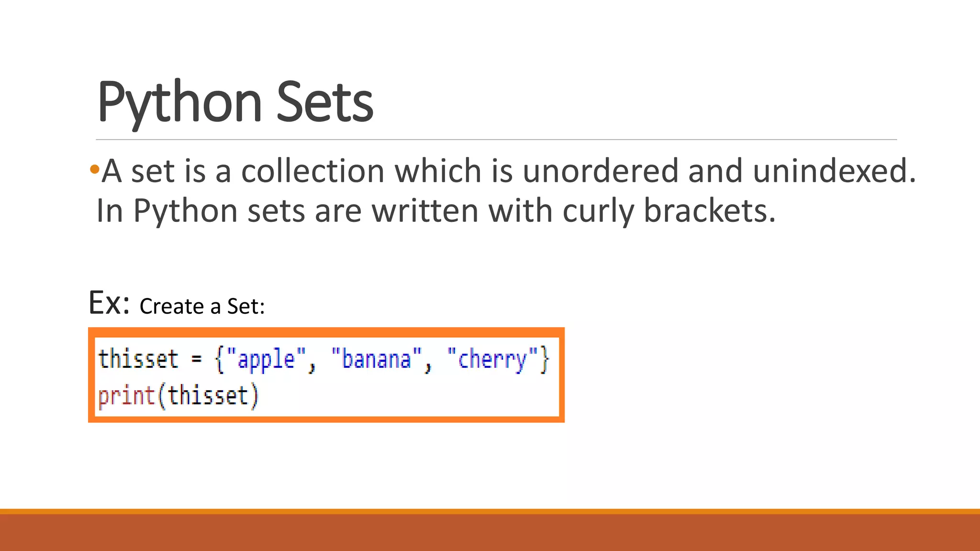980x551 pixels.
Task: Select the word 'unordered' in the description
Action: [601, 171]
